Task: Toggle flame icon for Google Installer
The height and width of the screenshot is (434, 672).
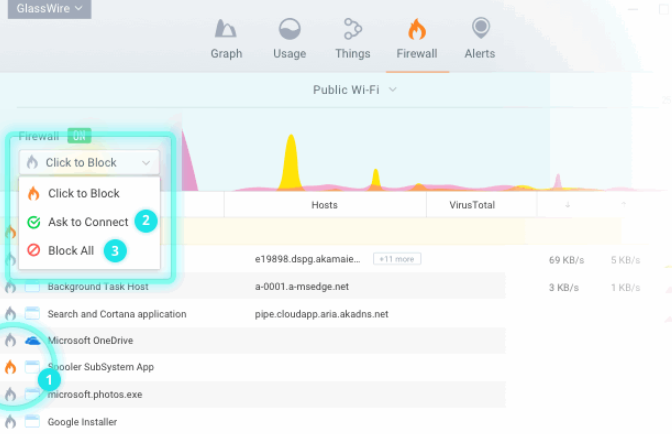Action: [x=10, y=422]
